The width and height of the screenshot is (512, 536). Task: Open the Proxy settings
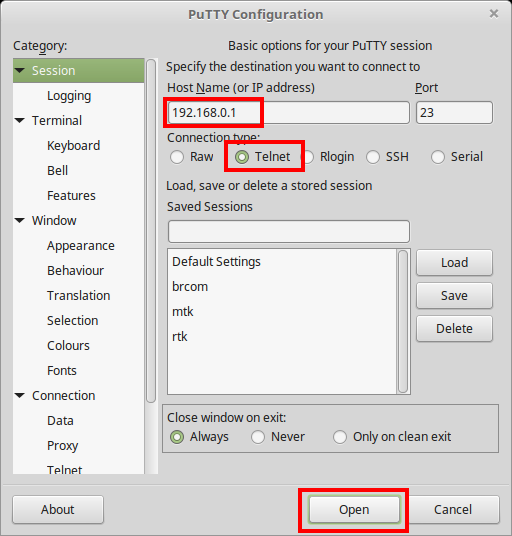(63, 446)
